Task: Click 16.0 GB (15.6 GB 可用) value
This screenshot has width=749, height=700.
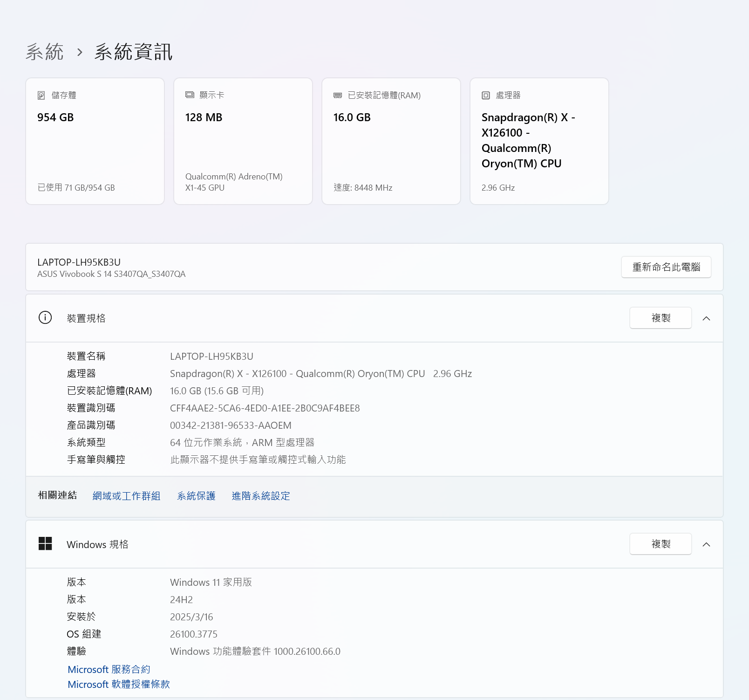Action: (217, 391)
